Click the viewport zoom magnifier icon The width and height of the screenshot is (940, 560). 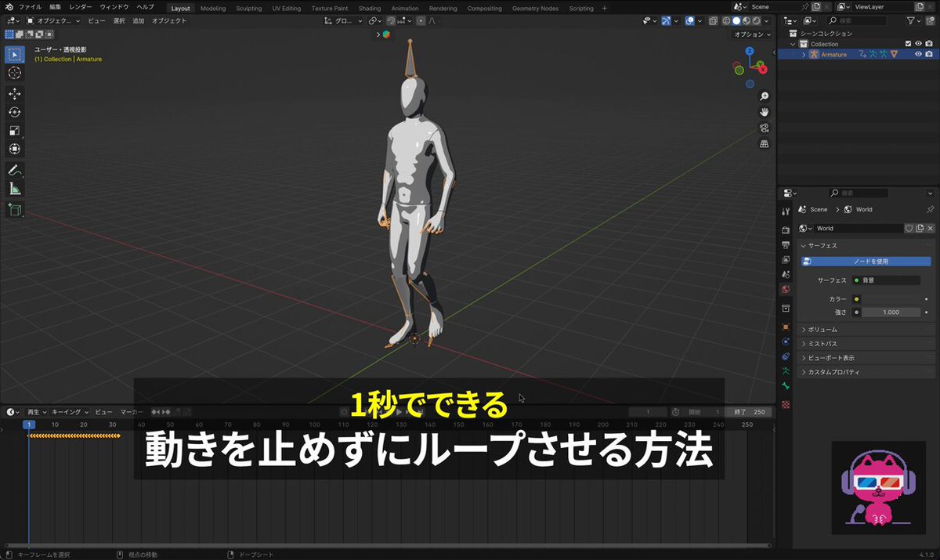point(765,96)
